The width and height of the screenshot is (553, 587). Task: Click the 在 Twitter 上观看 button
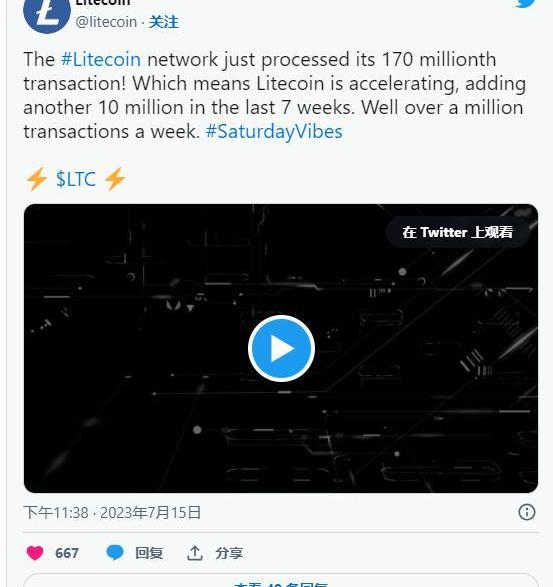point(457,232)
